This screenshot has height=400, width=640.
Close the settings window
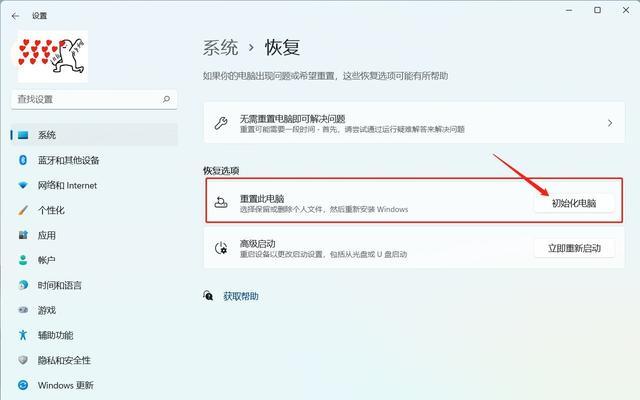click(x=626, y=10)
